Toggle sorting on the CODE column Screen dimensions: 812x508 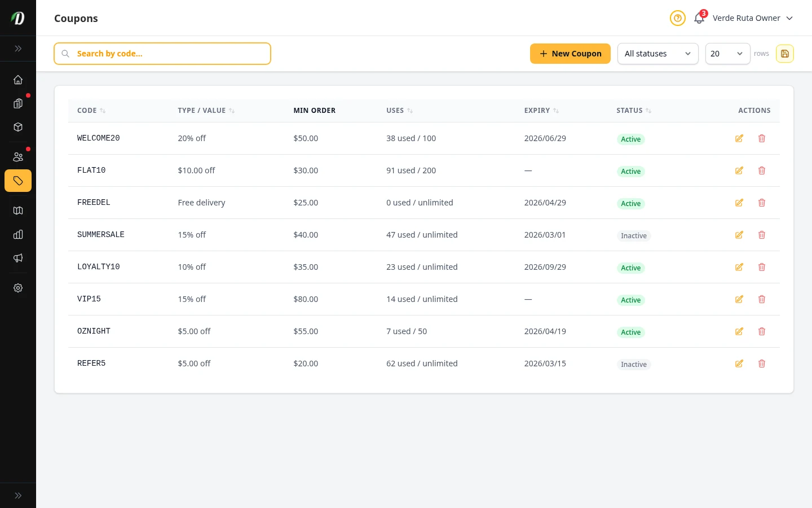click(103, 111)
